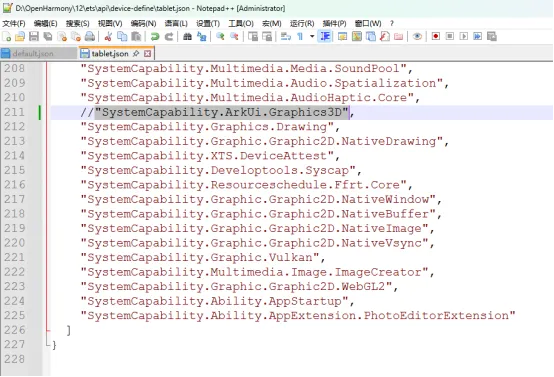Undo using the green arrow icon
Viewport: 554px width, 377px height.
[x=155, y=36]
